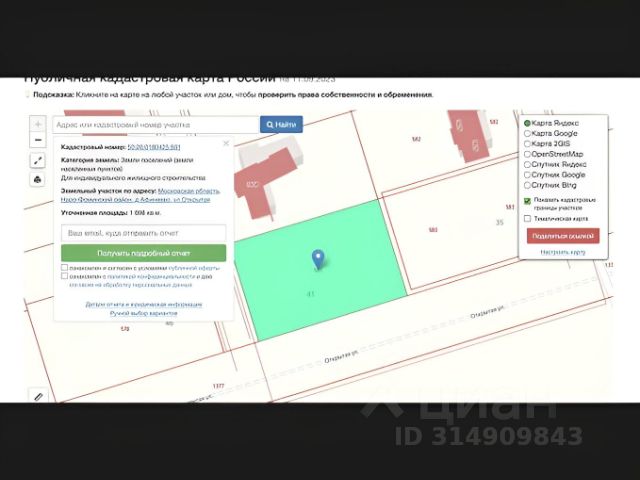Tick the privacy policy consent checkbox
The image size is (640, 480).
(64, 276)
